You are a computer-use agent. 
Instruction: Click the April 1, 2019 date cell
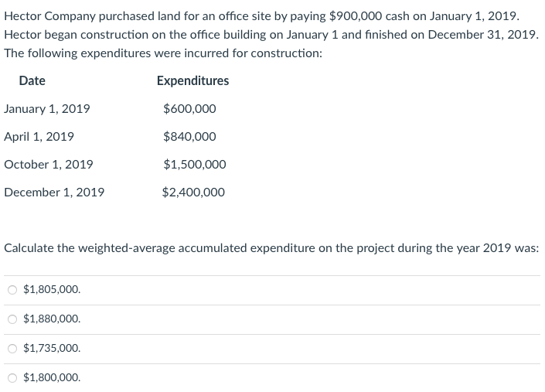pos(39,137)
